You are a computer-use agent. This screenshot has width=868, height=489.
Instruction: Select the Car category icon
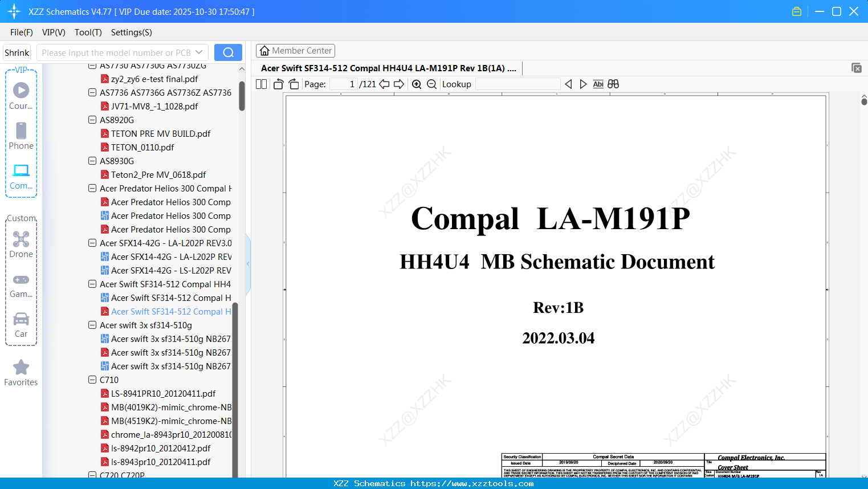pyautogui.click(x=21, y=319)
